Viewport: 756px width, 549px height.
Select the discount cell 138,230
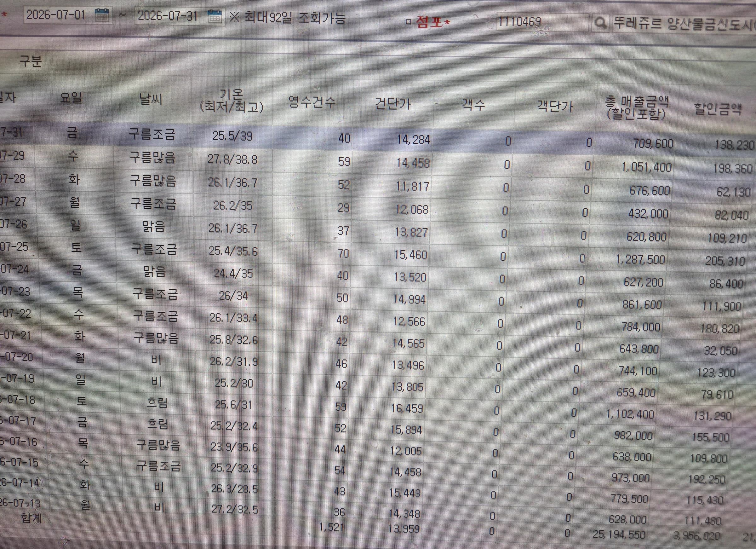coord(734,145)
